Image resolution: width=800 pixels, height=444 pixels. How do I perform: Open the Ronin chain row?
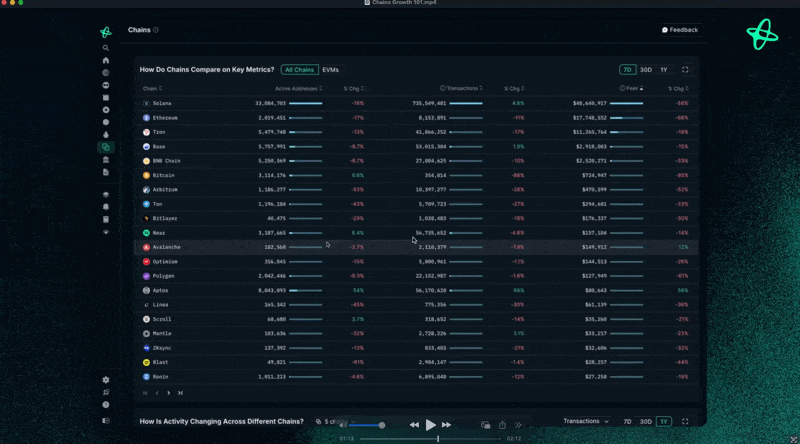pos(416,377)
